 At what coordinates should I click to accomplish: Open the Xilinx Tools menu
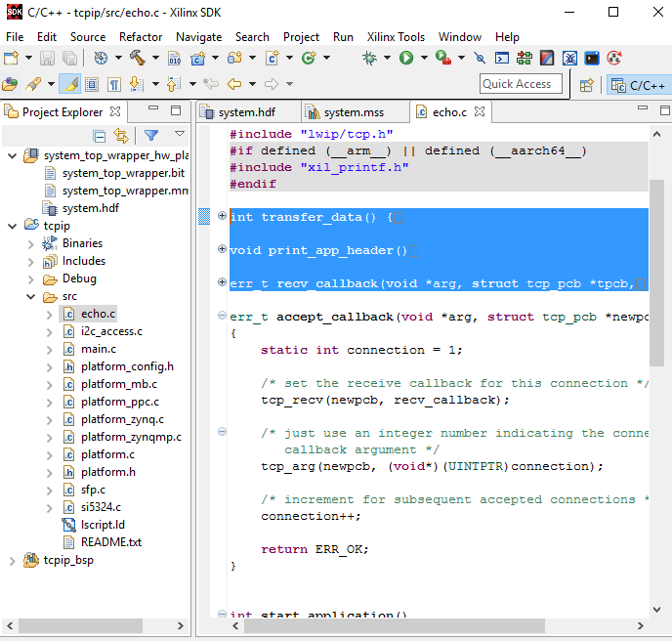(396, 36)
